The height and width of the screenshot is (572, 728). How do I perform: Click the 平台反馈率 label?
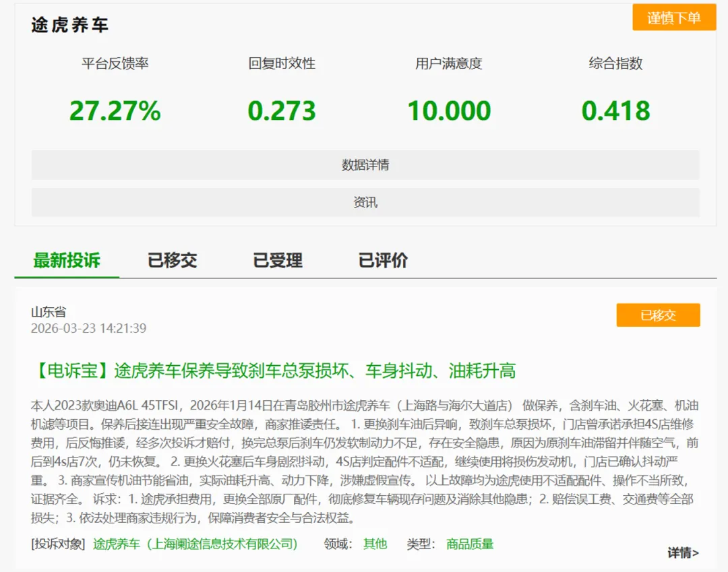[x=115, y=63]
